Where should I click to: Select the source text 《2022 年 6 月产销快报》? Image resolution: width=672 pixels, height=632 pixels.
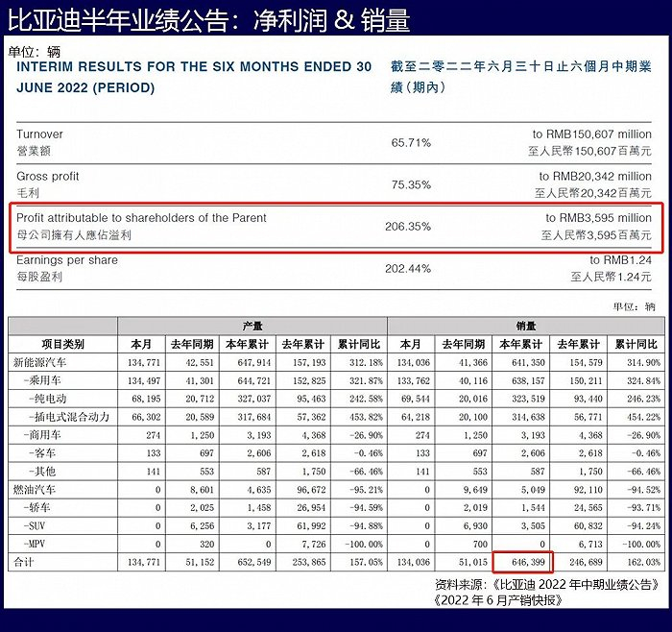pos(496,600)
